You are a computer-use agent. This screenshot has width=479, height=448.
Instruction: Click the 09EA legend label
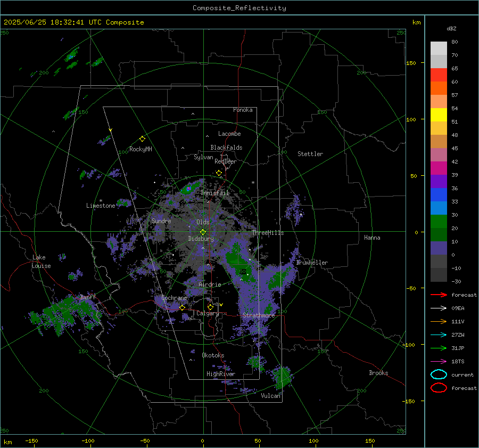[458, 308]
